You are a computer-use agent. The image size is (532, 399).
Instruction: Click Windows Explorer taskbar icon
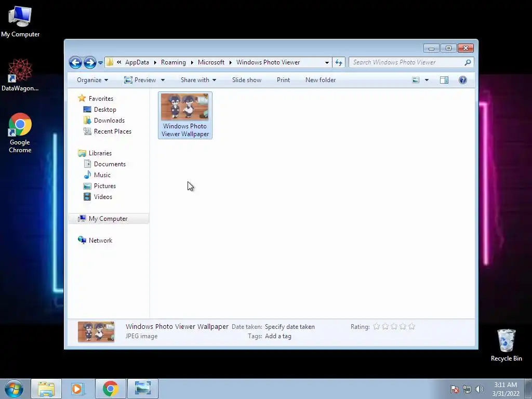click(46, 389)
